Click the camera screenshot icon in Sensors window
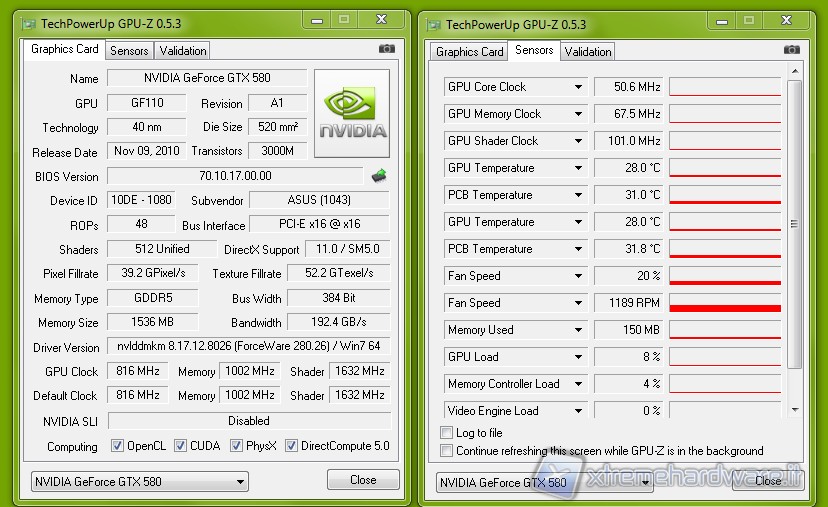The height and width of the screenshot is (507, 828). [x=791, y=50]
